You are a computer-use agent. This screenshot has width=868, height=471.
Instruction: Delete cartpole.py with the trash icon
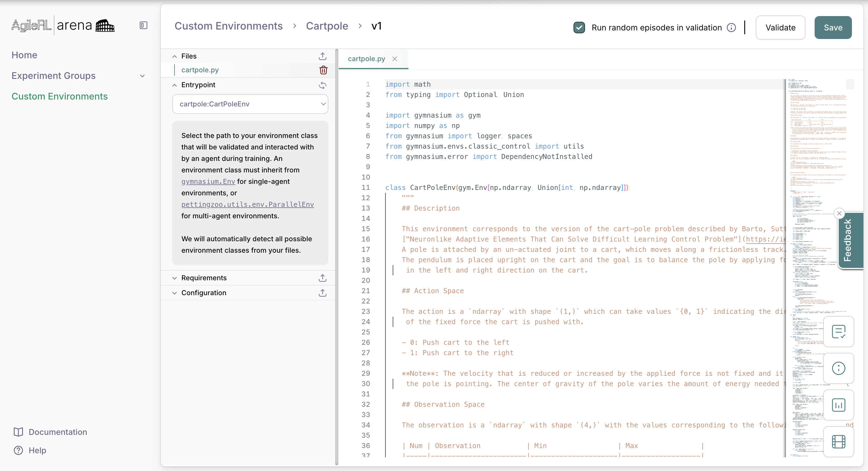323,70
